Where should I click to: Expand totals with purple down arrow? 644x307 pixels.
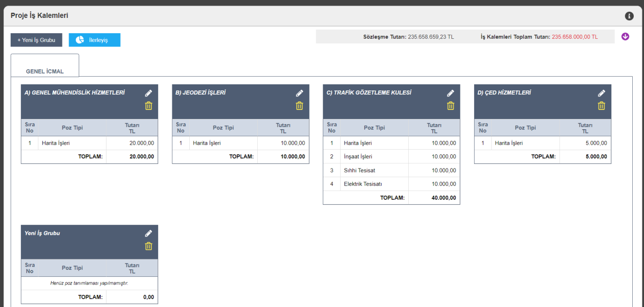click(625, 37)
